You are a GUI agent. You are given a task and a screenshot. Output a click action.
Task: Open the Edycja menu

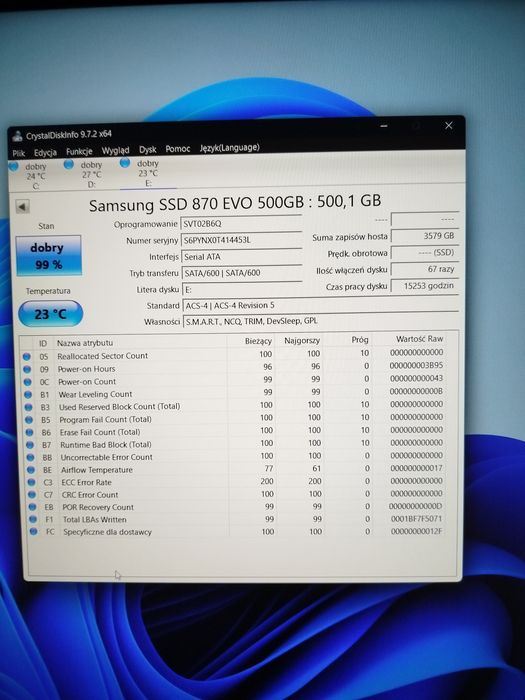click(x=46, y=152)
